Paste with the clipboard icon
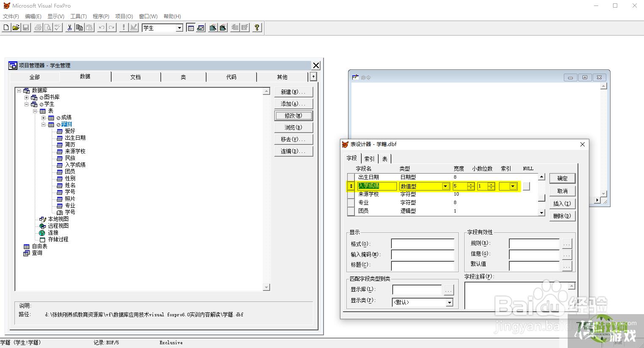This screenshot has width=644, height=348. coord(89,28)
